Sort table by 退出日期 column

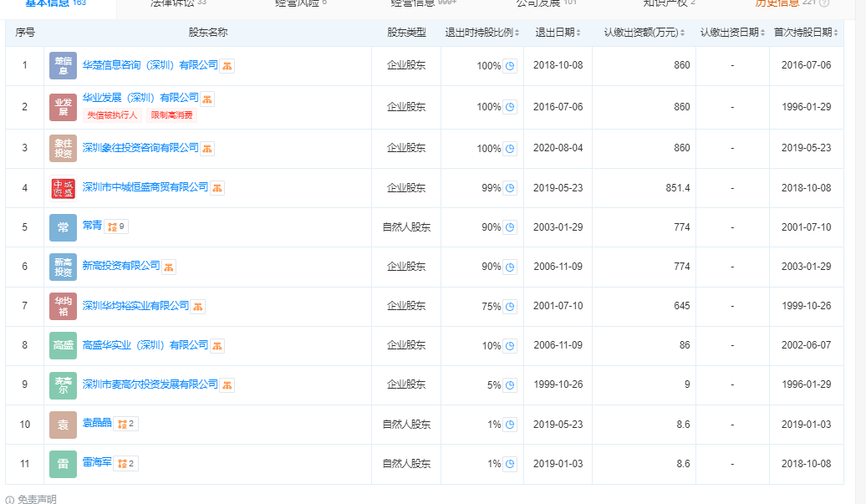tap(558, 33)
